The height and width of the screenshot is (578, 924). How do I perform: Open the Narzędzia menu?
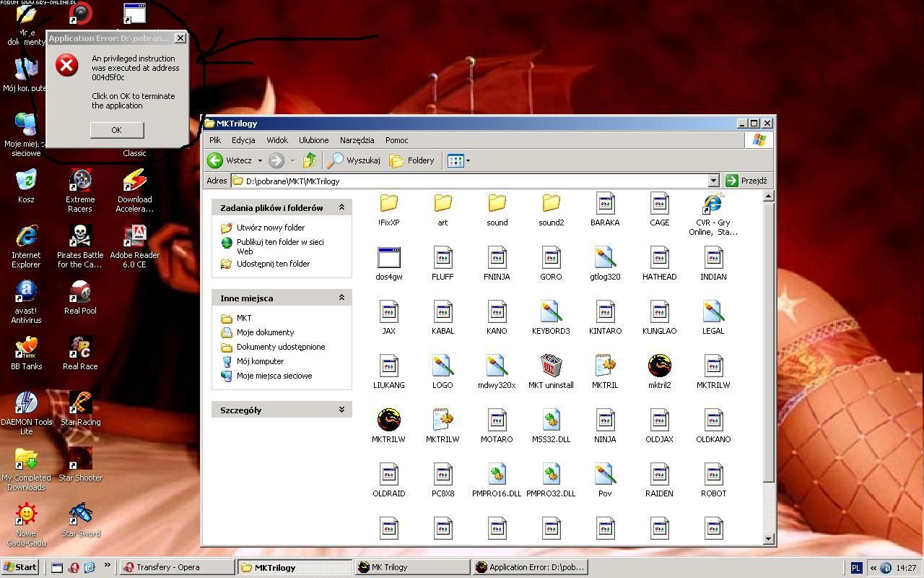point(357,140)
